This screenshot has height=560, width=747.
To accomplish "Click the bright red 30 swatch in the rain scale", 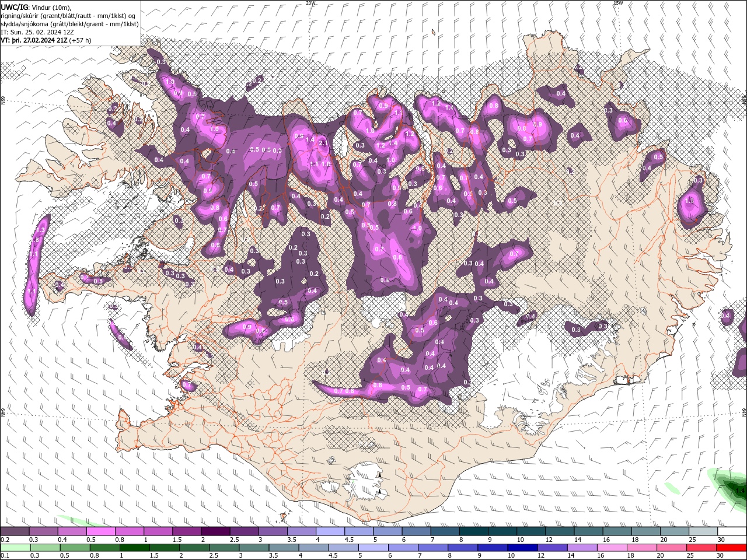I will [732, 547].
